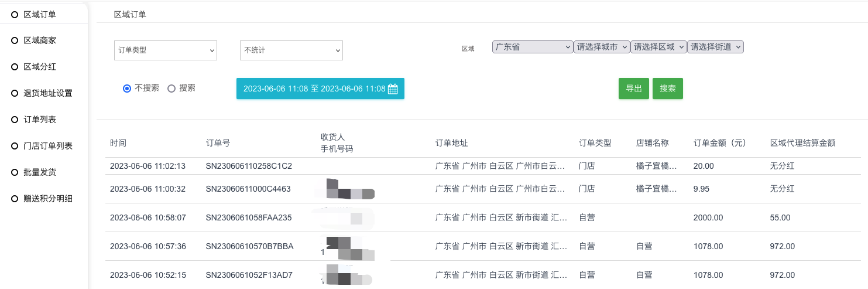Image resolution: width=868 pixels, height=289 pixels.
Task: Click the circle icon beside 退货地址设置
Action: 15,93
